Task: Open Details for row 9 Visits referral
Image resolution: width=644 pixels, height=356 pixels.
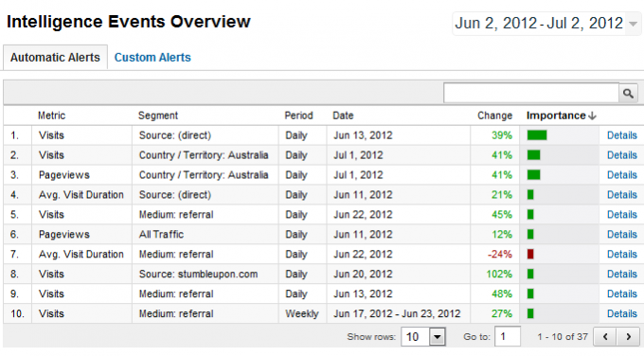Action: (622, 294)
